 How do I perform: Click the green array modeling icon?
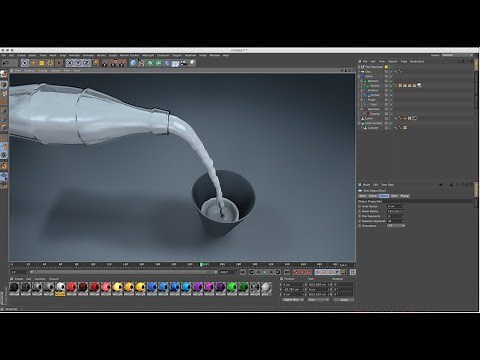pyautogui.click(x=159, y=63)
